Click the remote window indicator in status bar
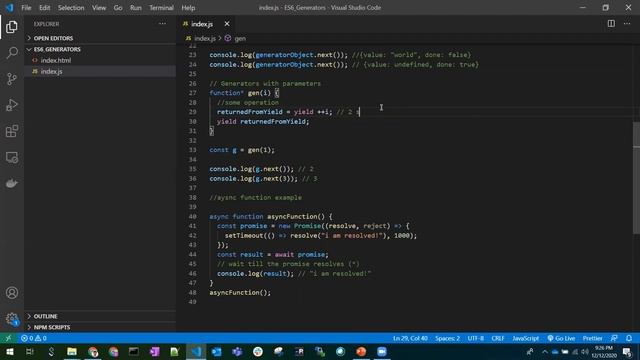Screen dimensions: 640x360 pyautogui.click(x=8, y=338)
